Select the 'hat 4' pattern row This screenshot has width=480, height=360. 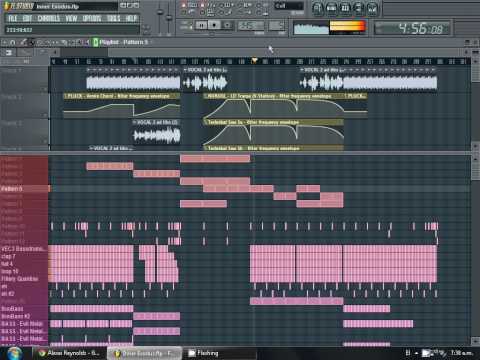pyautogui.click(x=24, y=264)
